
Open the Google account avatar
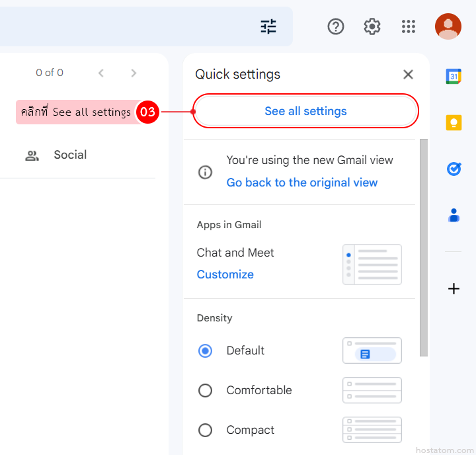(448, 26)
